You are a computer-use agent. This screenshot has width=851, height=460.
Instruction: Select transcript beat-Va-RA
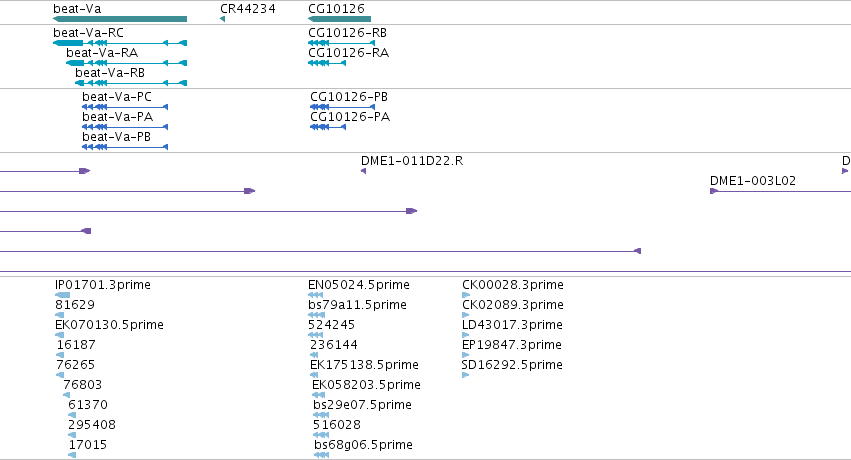click(x=126, y=63)
